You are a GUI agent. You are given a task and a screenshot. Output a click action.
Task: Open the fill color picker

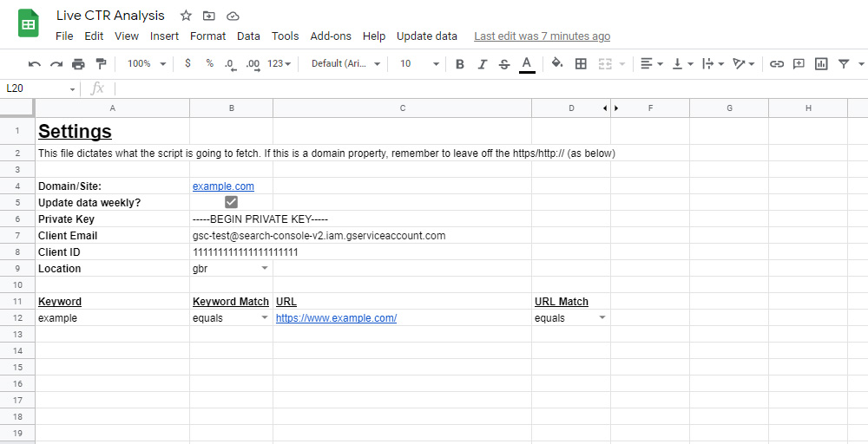557,63
